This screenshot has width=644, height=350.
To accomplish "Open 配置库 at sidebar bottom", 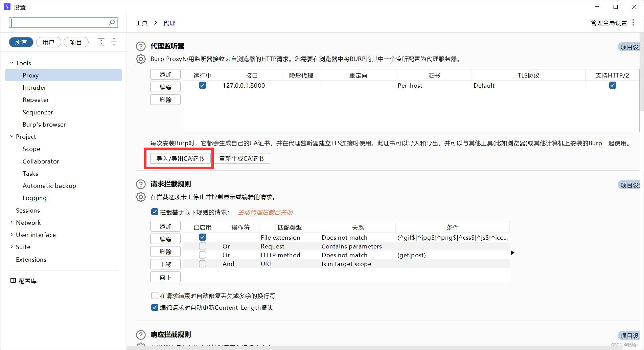I will point(23,281).
